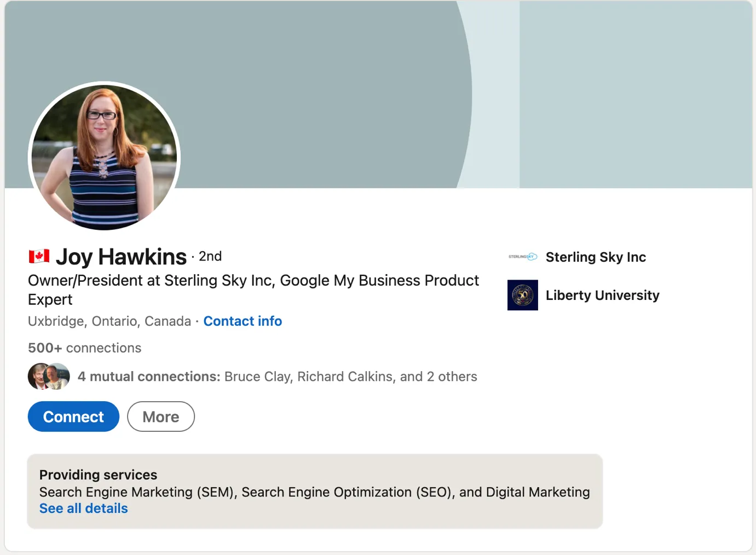
Task: Click the first mutual connection avatar
Action: click(x=37, y=376)
